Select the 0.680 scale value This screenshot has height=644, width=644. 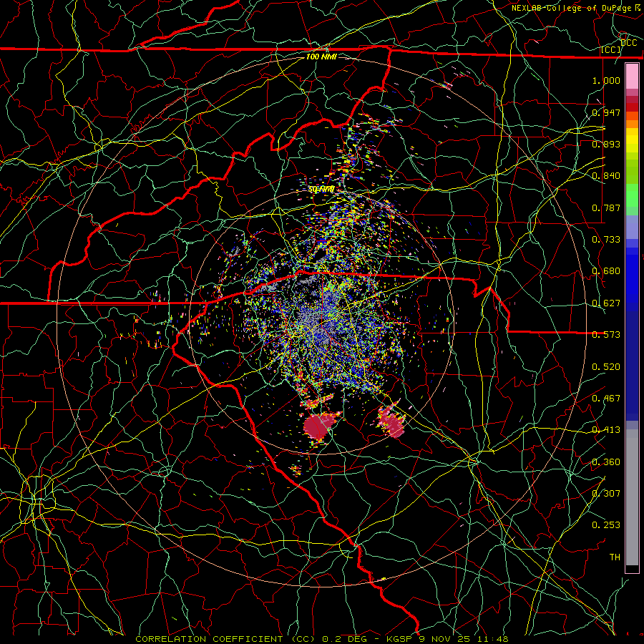pos(606,271)
